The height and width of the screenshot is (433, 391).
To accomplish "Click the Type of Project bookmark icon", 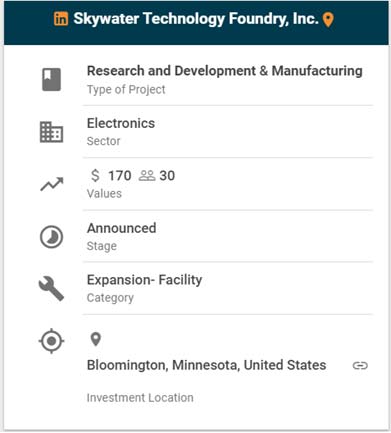I will click(51, 80).
